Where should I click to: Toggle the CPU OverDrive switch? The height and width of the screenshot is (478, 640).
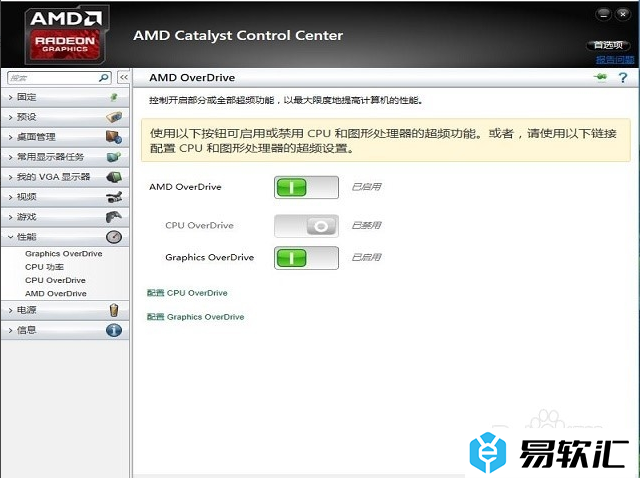306,226
